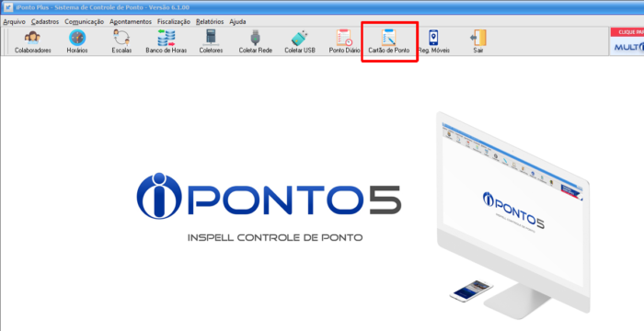Viewport: 644px width, 331px height.
Task: Open the Cadastros menu
Action: click(x=45, y=22)
